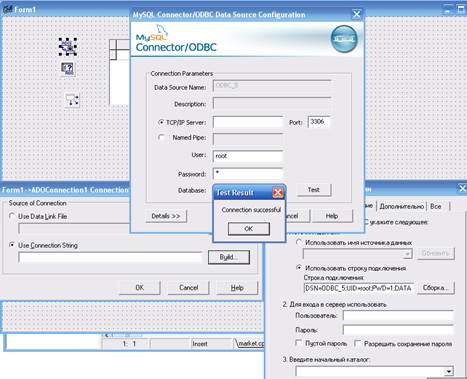Open the data source name dropdown
The height and width of the screenshot is (379, 467).
(407, 254)
